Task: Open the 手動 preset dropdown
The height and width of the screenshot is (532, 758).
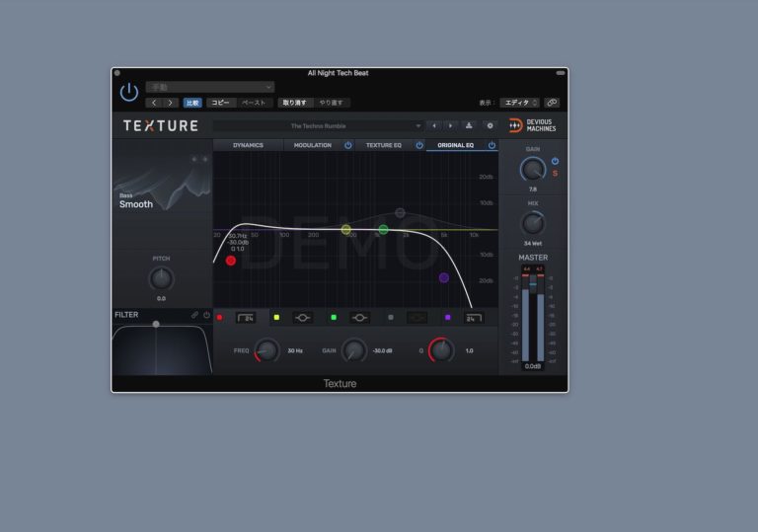Action: 209,87
